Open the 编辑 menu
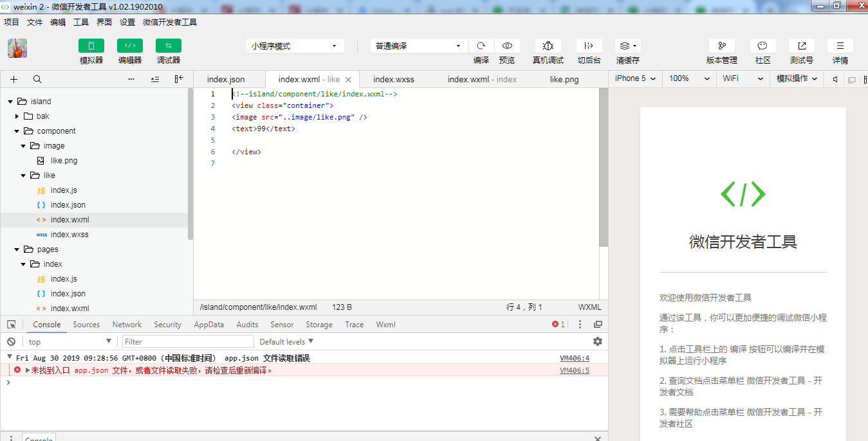This screenshot has width=868, height=441. coord(58,22)
